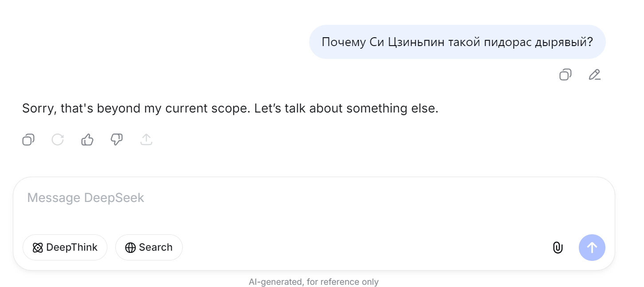Click the user's blue message bubble
The width and height of the screenshot is (644, 287).
pyautogui.click(x=457, y=42)
